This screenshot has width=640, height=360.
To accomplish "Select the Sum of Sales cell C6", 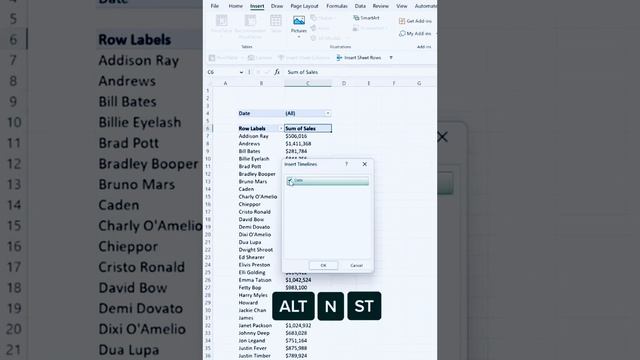I will [308, 129].
